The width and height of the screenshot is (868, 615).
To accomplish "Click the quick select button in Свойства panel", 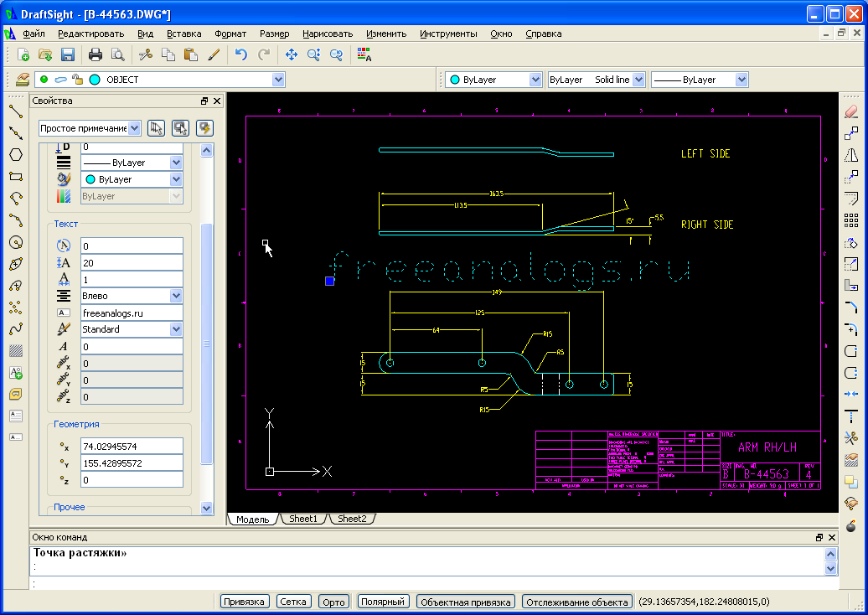I will coord(205,128).
